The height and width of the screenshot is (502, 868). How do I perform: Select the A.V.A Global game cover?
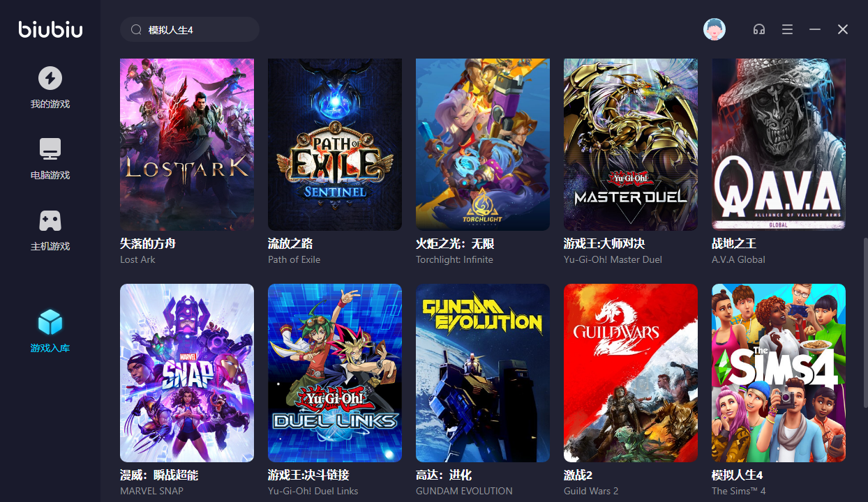(779, 144)
